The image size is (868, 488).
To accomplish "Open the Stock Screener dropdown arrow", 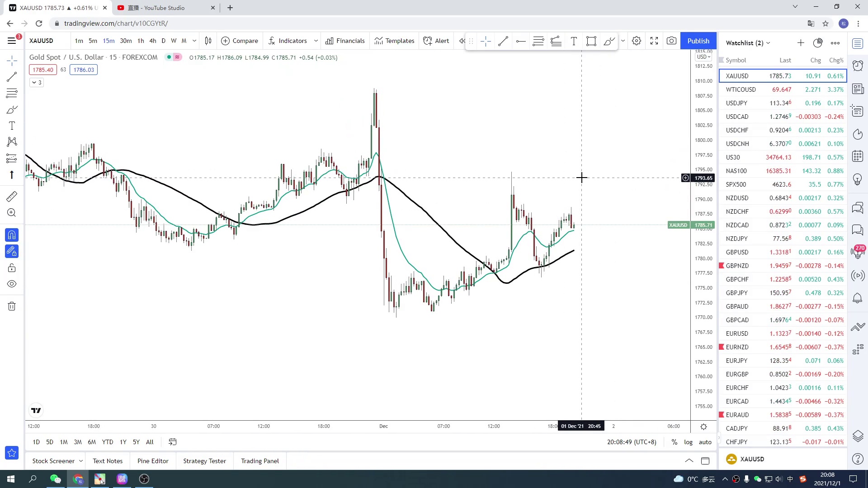I will [81, 461].
